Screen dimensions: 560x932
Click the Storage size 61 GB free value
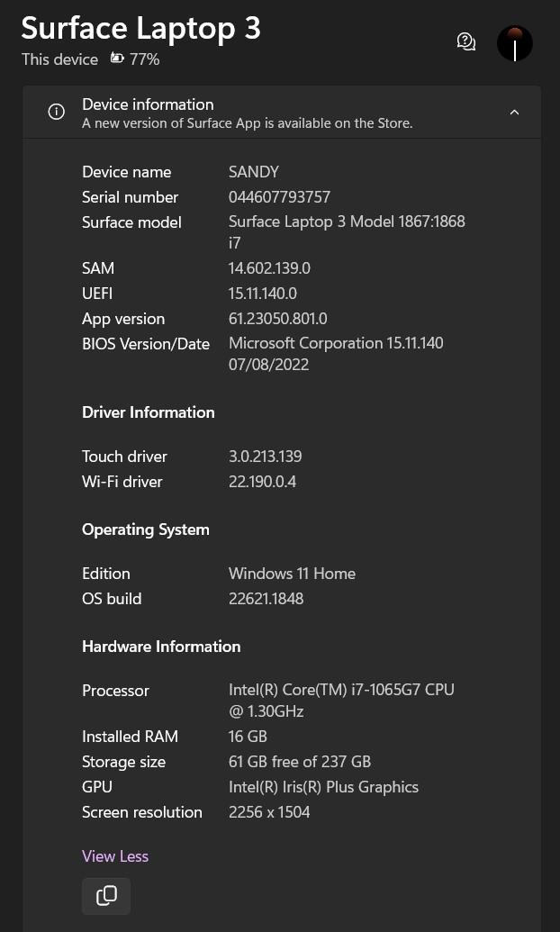300,762
